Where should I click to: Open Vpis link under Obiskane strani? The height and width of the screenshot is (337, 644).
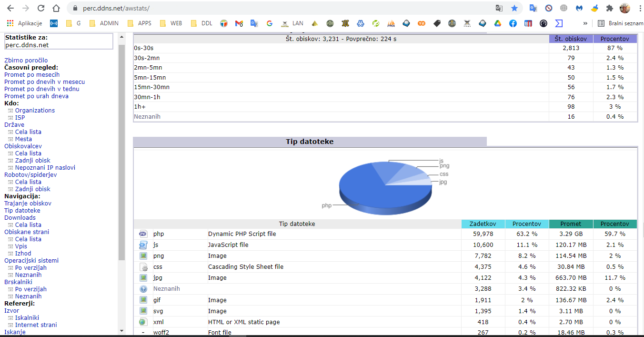[21, 246]
